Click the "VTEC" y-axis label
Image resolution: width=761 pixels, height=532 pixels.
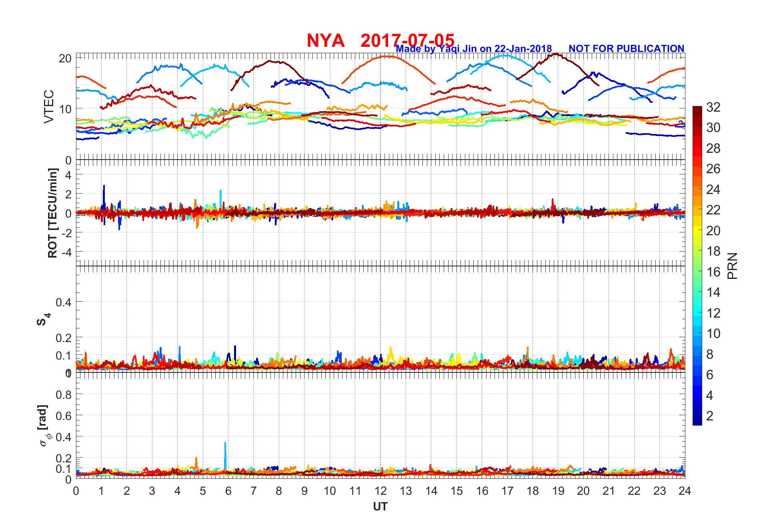[49, 106]
